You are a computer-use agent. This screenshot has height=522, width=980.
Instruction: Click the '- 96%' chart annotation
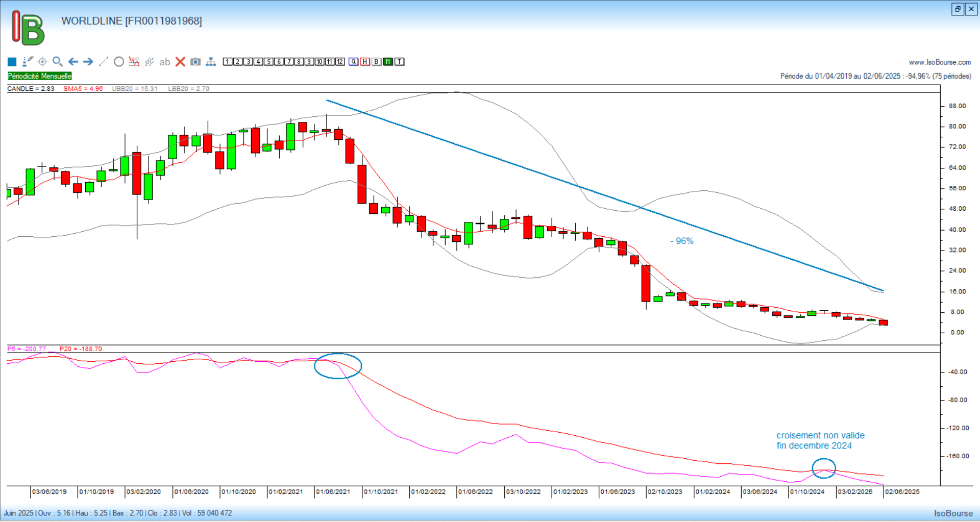(682, 241)
